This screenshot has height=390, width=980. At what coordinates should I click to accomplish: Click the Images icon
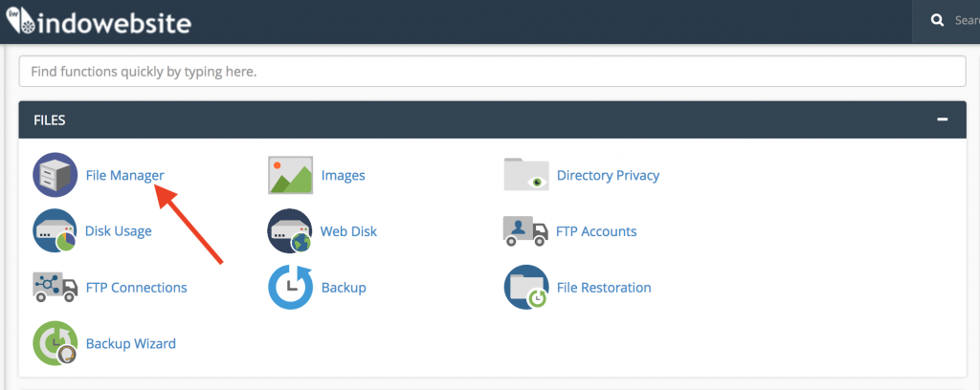(x=290, y=175)
